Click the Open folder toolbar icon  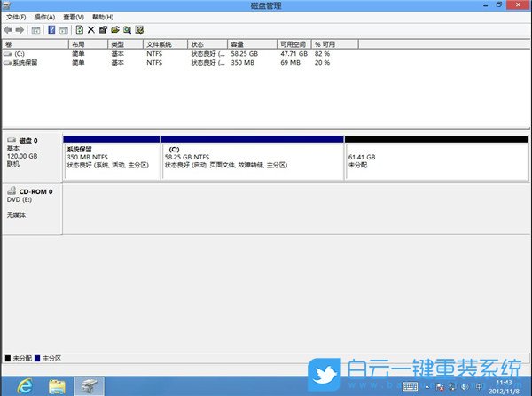point(115,29)
